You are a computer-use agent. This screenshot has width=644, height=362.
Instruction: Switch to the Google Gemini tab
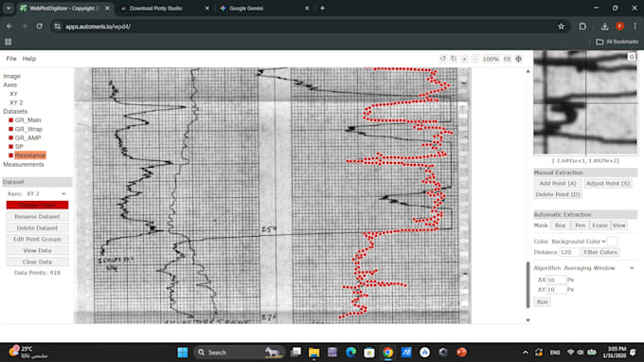(x=263, y=9)
